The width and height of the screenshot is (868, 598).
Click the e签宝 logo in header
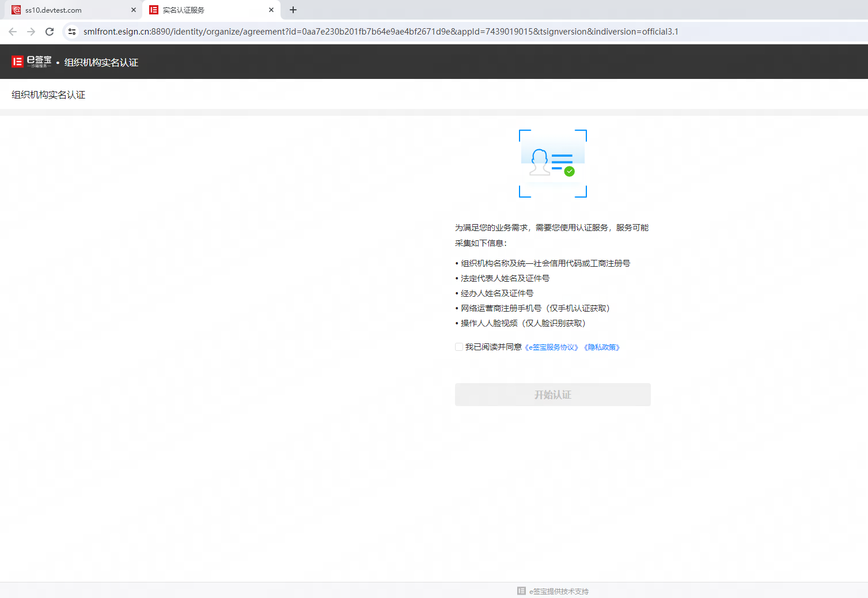(x=32, y=62)
